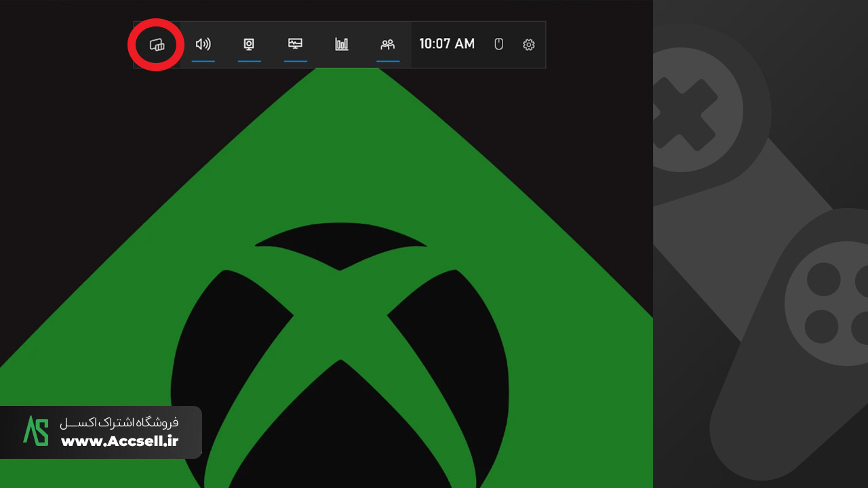
Task: Click the 10:07 AM clock
Action: (447, 44)
